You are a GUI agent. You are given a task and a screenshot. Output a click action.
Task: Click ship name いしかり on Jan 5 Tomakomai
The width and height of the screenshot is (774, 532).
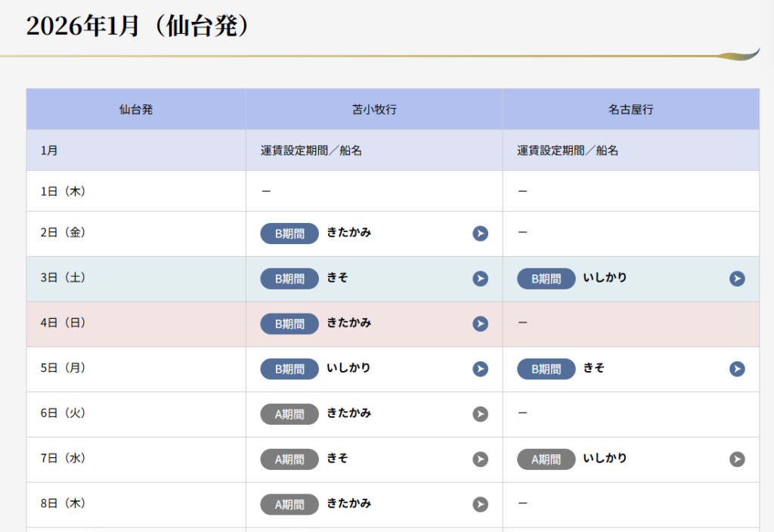pos(348,368)
